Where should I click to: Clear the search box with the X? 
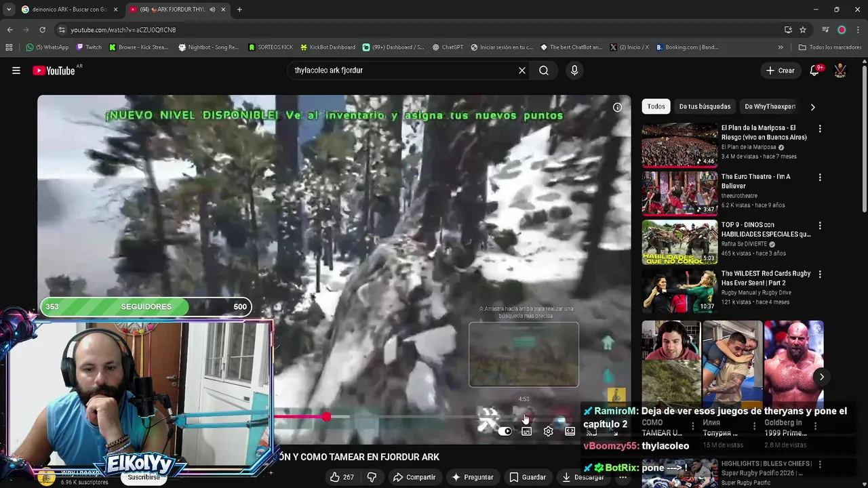click(522, 70)
